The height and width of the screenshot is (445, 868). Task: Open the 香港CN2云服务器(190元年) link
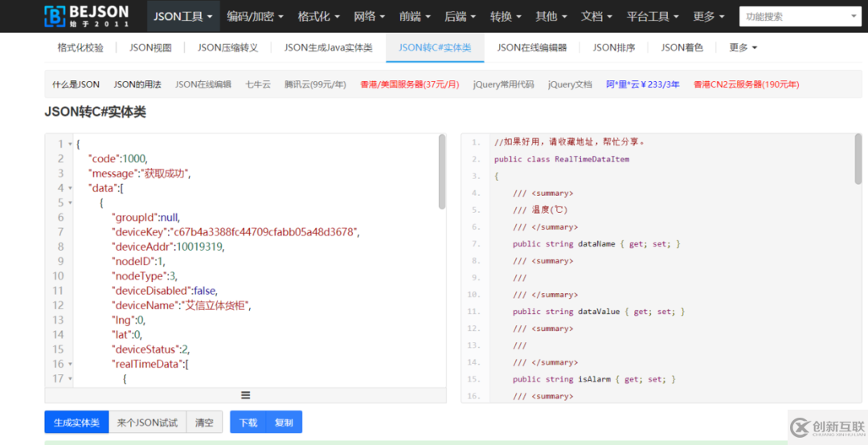pos(746,84)
